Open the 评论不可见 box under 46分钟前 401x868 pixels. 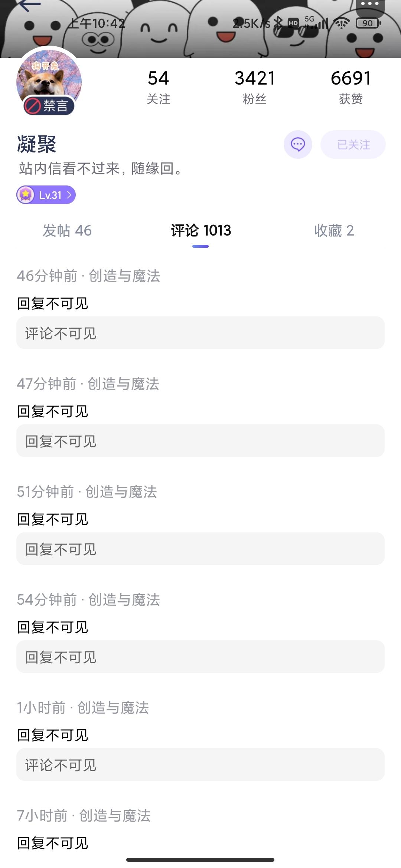200,333
